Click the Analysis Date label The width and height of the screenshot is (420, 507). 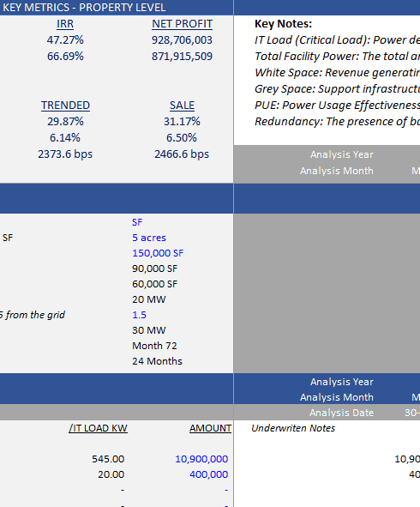tap(341, 413)
